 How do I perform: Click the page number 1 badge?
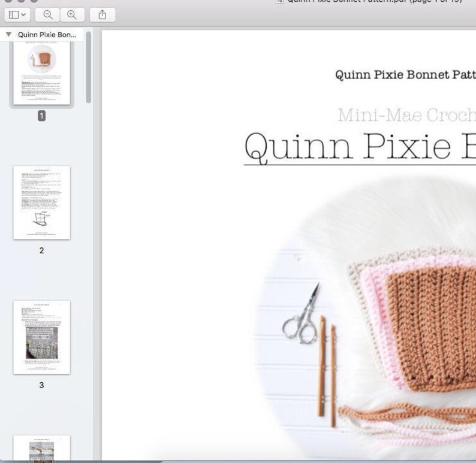(x=41, y=116)
